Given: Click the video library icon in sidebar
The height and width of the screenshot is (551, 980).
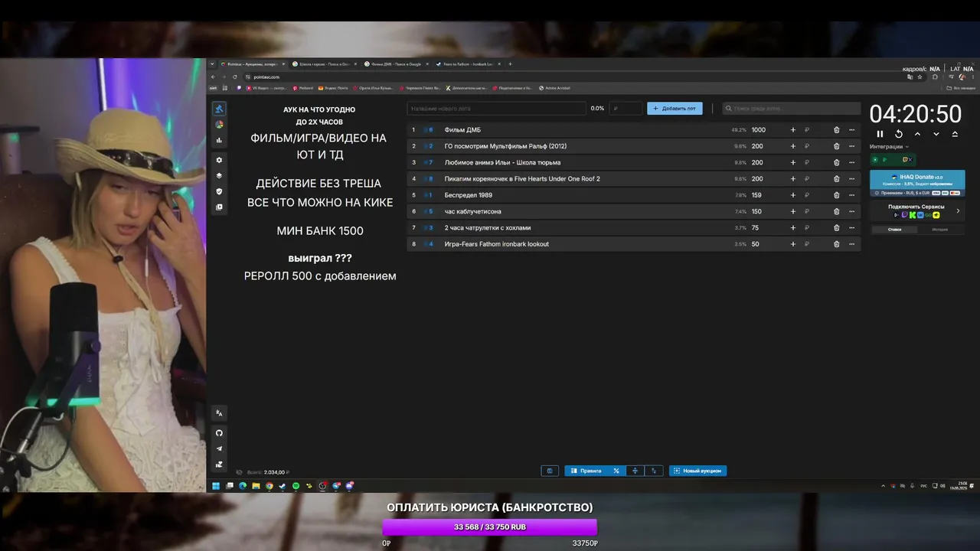Looking at the screenshot, I should 219,207.
